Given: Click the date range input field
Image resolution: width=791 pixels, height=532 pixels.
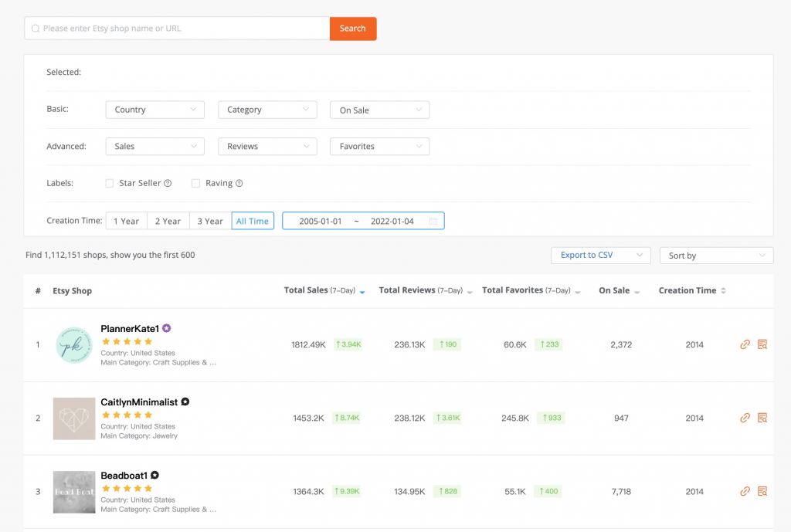Looking at the screenshot, I should tap(363, 220).
